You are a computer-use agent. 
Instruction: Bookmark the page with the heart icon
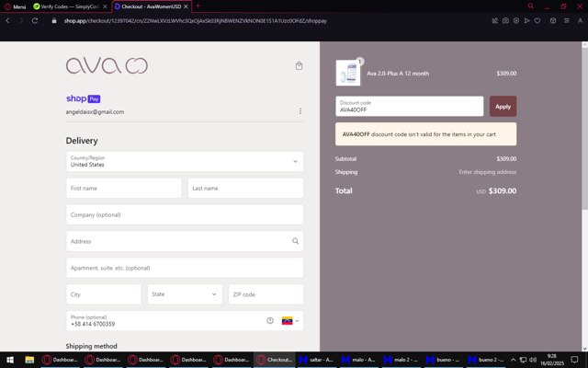point(537,20)
